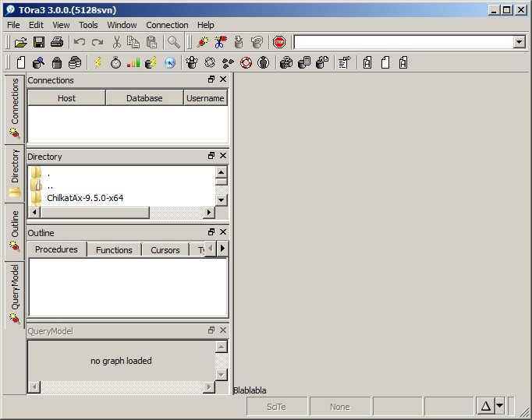
Task: Click the database with calculator icon
Action: coord(304,62)
